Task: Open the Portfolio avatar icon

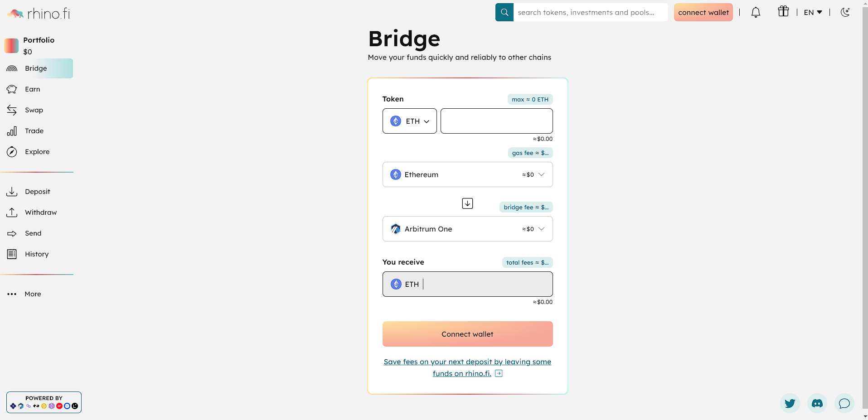Action: click(x=11, y=46)
